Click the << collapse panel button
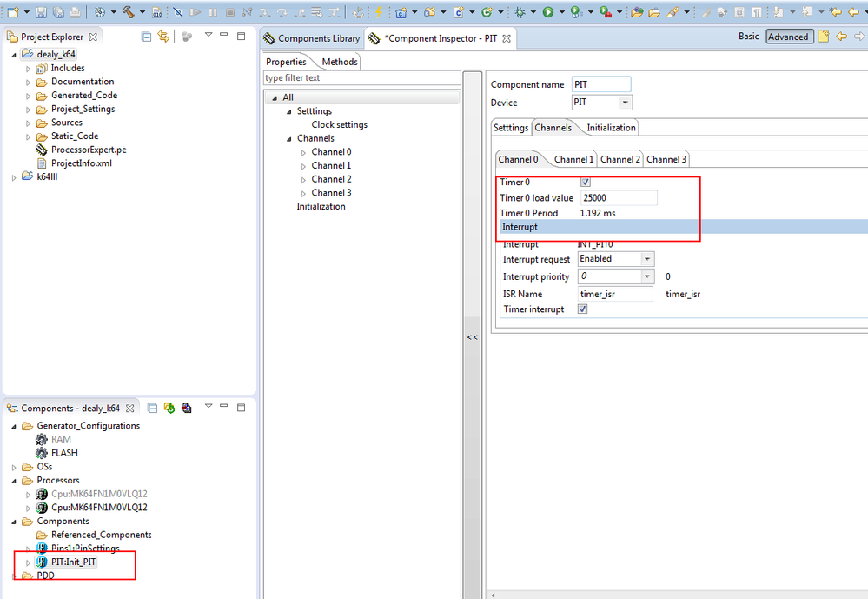The height and width of the screenshot is (599, 868). coord(472,337)
